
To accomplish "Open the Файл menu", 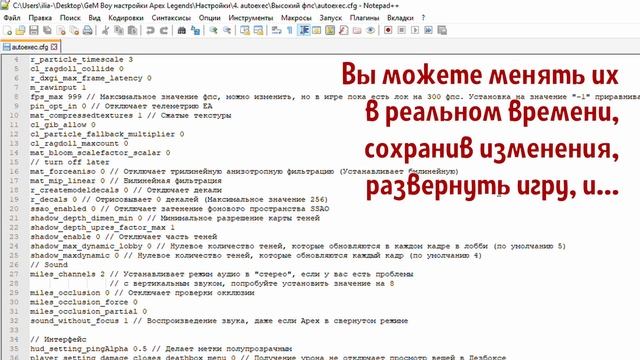I will (x=12, y=18).
